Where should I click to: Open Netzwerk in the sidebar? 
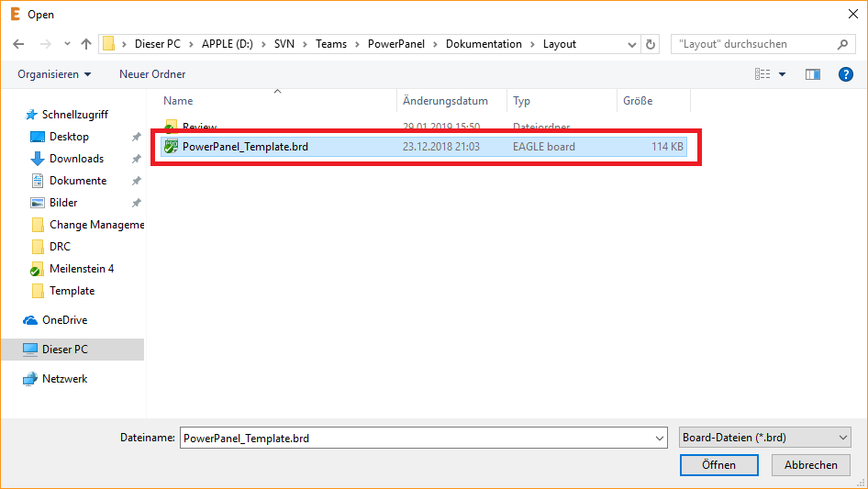(64, 379)
